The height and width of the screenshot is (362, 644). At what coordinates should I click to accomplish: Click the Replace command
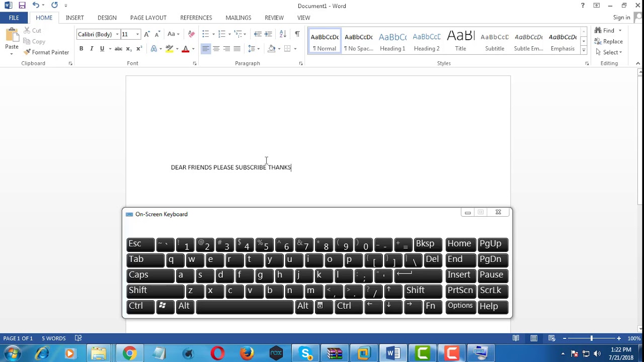[x=608, y=41]
